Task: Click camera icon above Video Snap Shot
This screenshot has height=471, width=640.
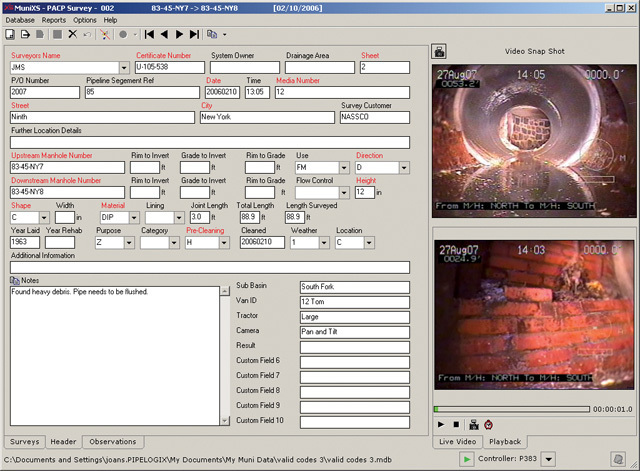Action: tap(438, 51)
